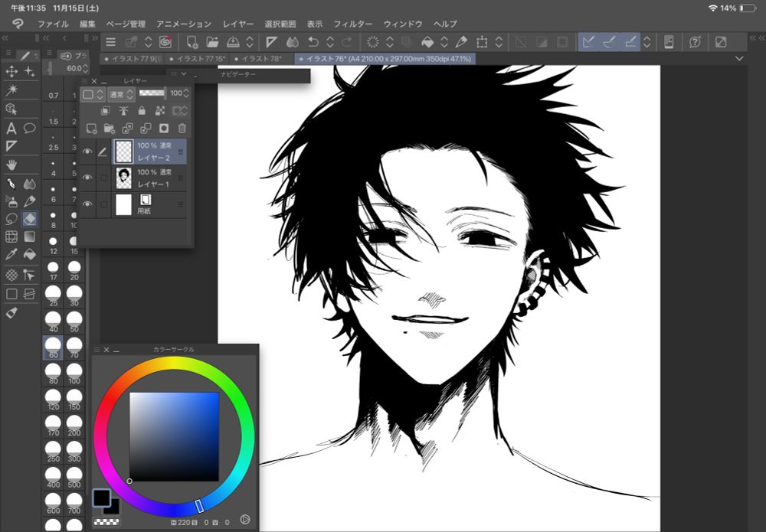Viewport: 766px width, 532px height.
Task: Adjust the layer opacity 100 stepper
Action: point(188,93)
